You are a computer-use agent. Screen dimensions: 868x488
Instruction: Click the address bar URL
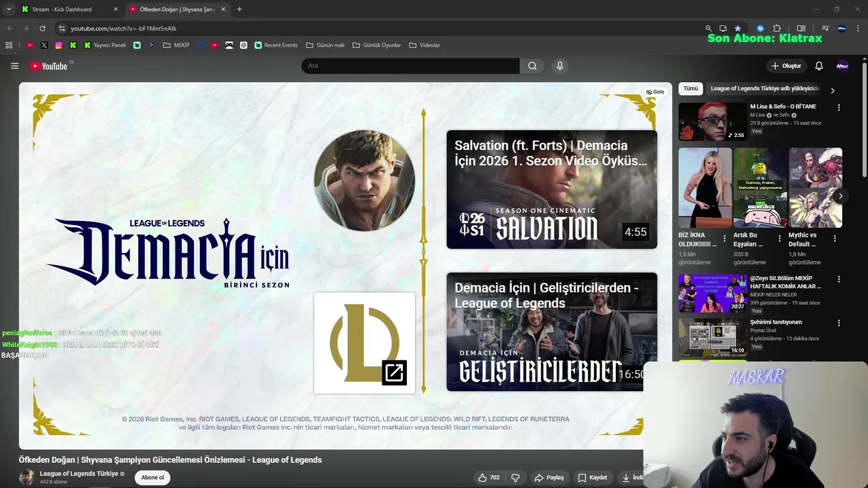coord(123,28)
